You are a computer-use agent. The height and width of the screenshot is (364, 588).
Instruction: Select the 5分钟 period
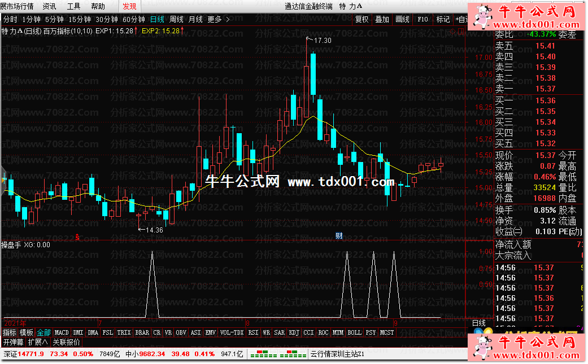point(54,19)
